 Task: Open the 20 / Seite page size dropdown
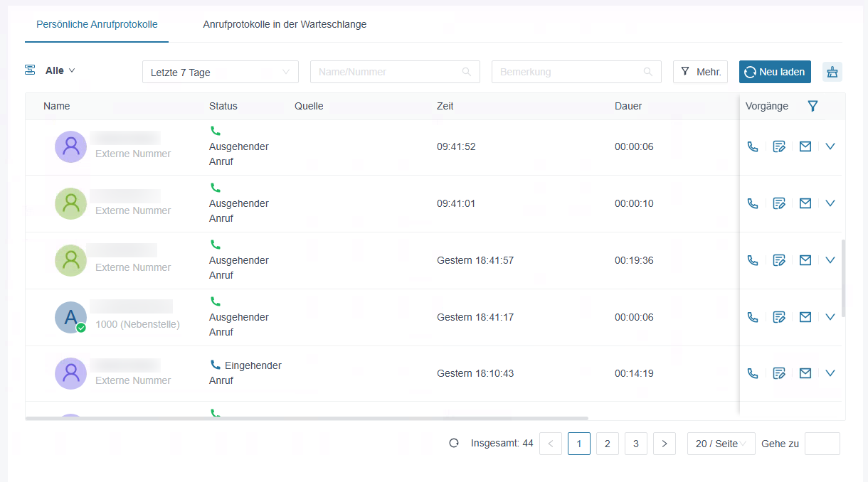pyautogui.click(x=721, y=444)
